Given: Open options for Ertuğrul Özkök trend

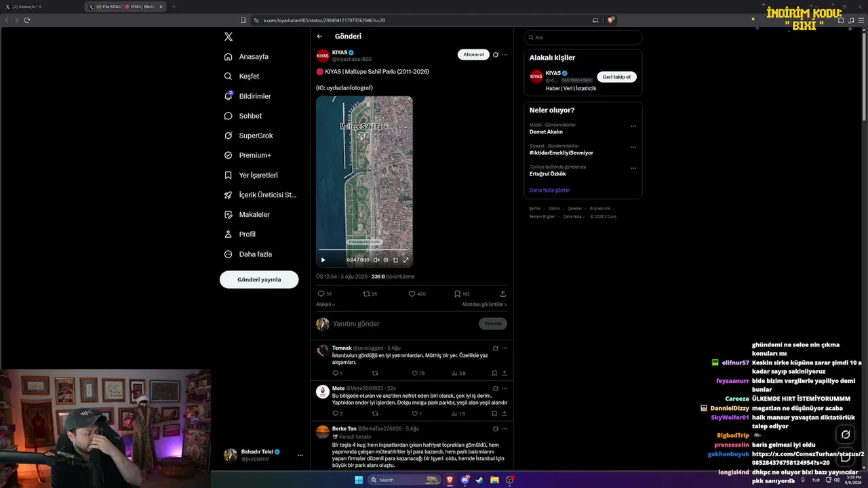Looking at the screenshot, I should pyautogui.click(x=633, y=168).
